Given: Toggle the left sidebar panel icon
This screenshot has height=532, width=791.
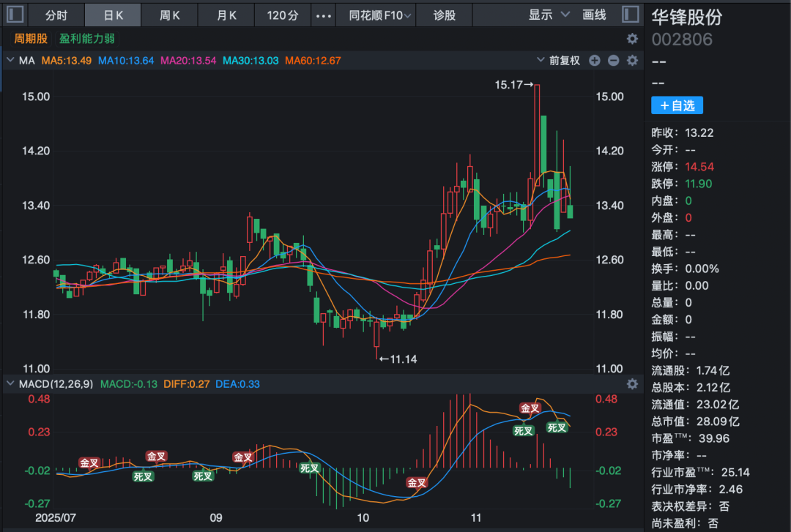Looking at the screenshot, I should coord(15,15).
